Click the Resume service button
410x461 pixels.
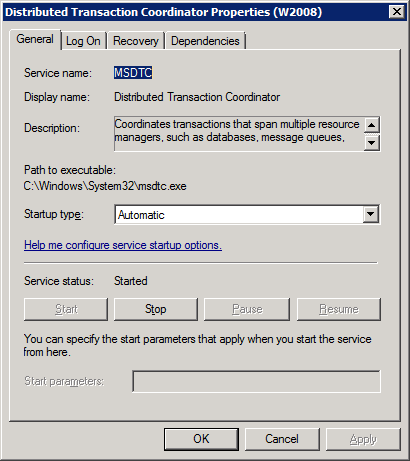coord(339,309)
